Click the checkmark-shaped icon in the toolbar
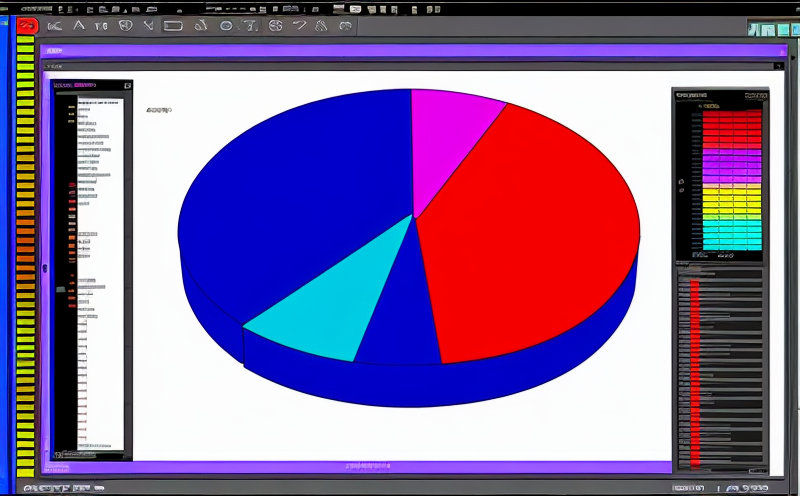 pyautogui.click(x=150, y=25)
